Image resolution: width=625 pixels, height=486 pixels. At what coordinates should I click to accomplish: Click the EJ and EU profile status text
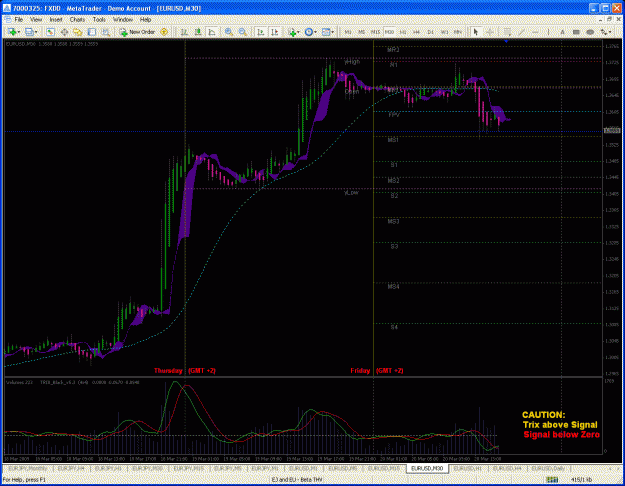(x=297, y=480)
